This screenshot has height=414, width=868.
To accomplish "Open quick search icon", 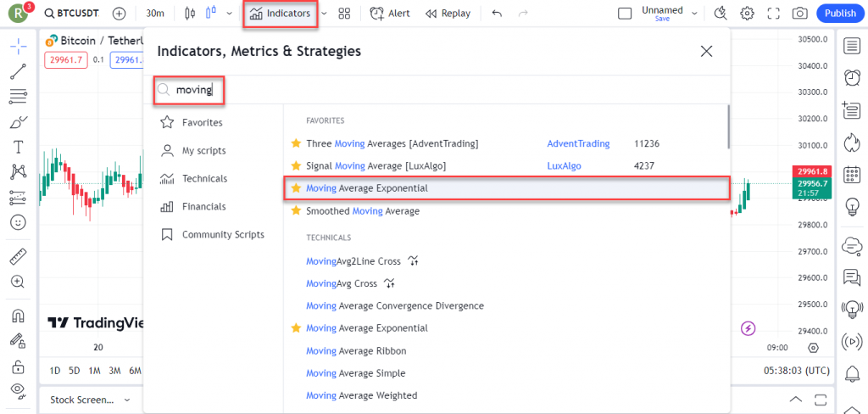I will [721, 14].
